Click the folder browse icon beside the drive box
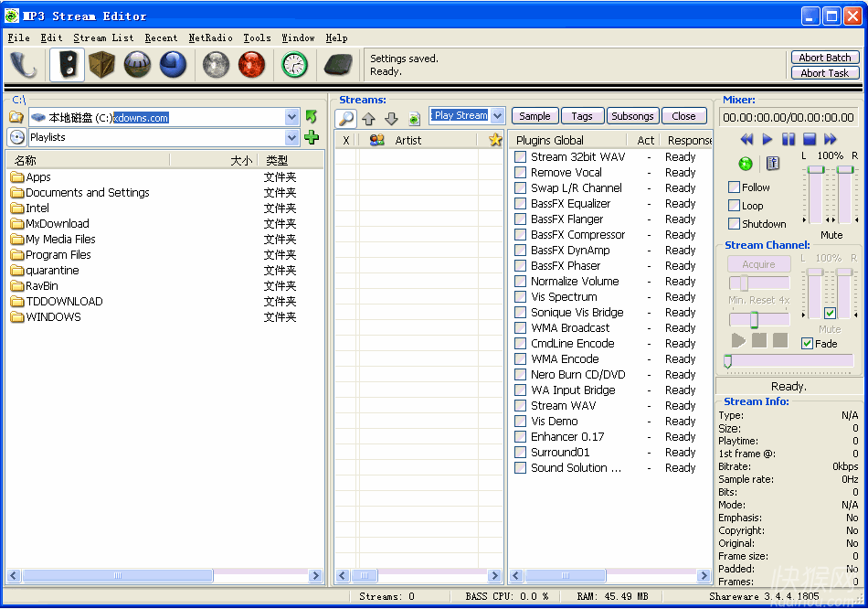The image size is (868, 609). point(16,117)
